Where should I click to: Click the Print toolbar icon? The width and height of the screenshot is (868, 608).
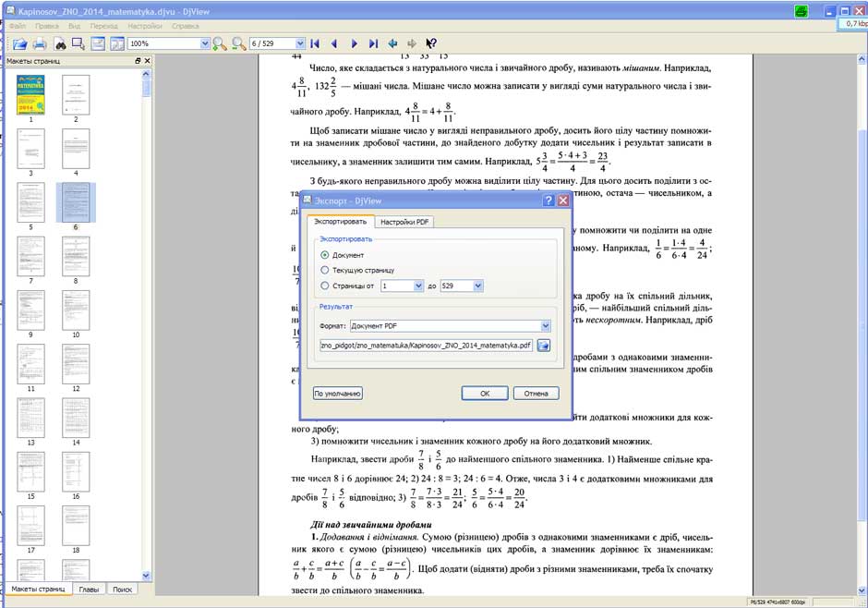(40, 43)
